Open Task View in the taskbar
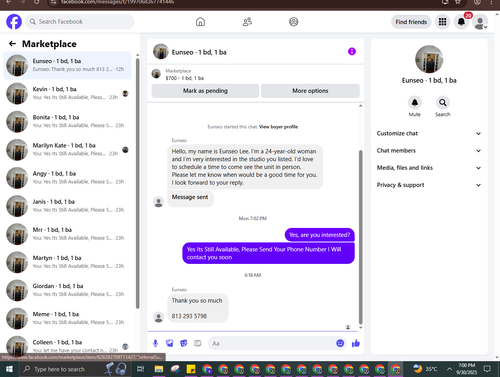 (x=140, y=369)
